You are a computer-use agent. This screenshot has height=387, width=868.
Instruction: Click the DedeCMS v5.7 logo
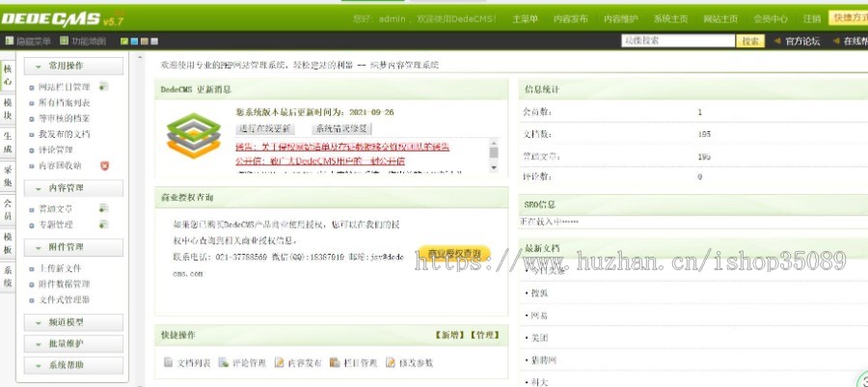pos(62,19)
